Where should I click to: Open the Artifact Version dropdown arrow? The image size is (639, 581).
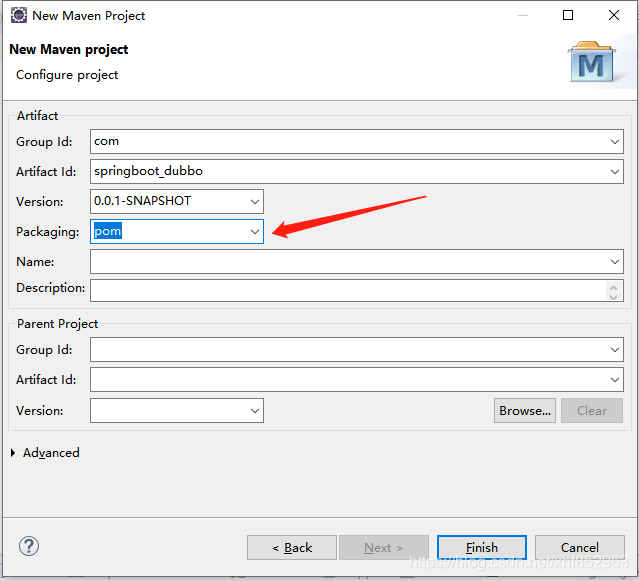coord(255,202)
